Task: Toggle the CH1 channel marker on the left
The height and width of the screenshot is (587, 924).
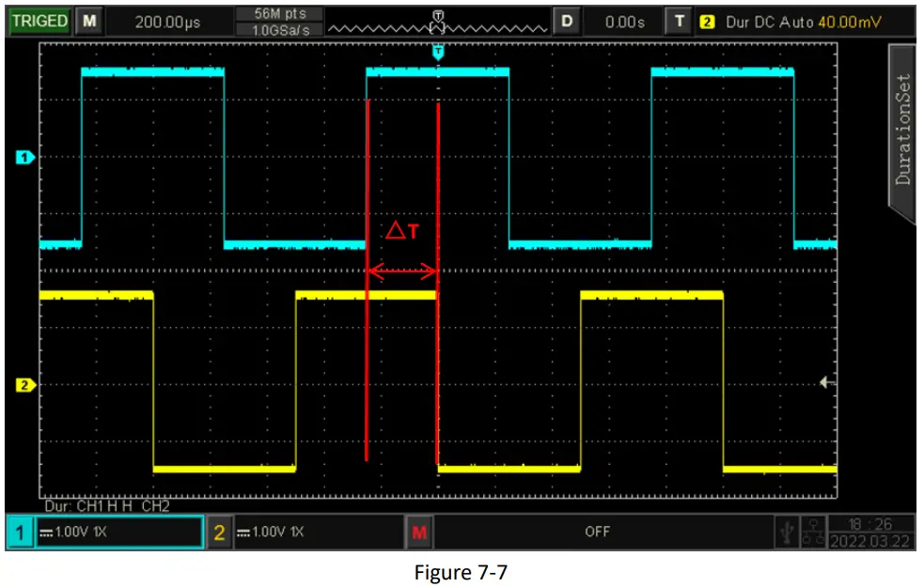Action: click(25, 158)
